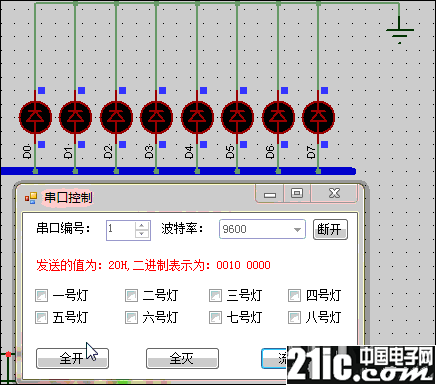Select the D0 LED component

pos(35,117)
